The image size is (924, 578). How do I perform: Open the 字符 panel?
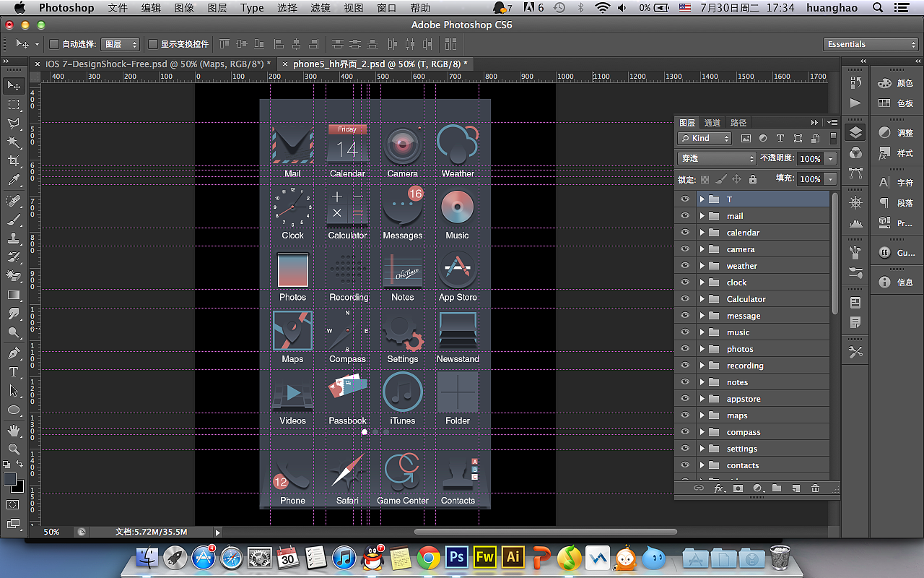tap(896, 183)
